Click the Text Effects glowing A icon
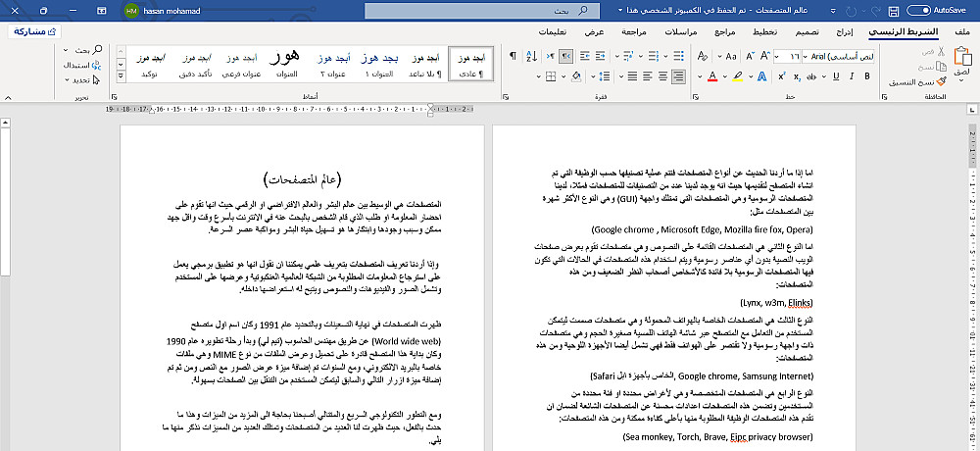The height and width of the screenshot is (451, 980). 761,76
